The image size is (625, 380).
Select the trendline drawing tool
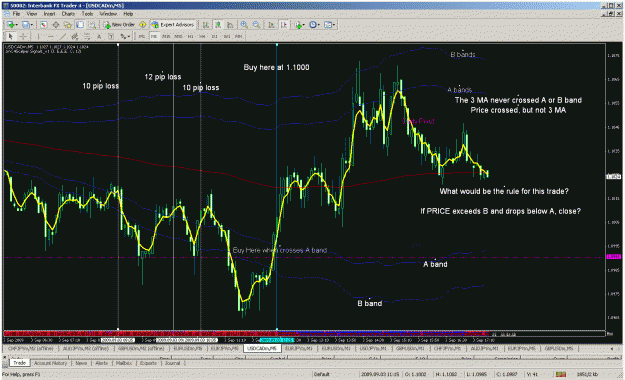[63, 36]
